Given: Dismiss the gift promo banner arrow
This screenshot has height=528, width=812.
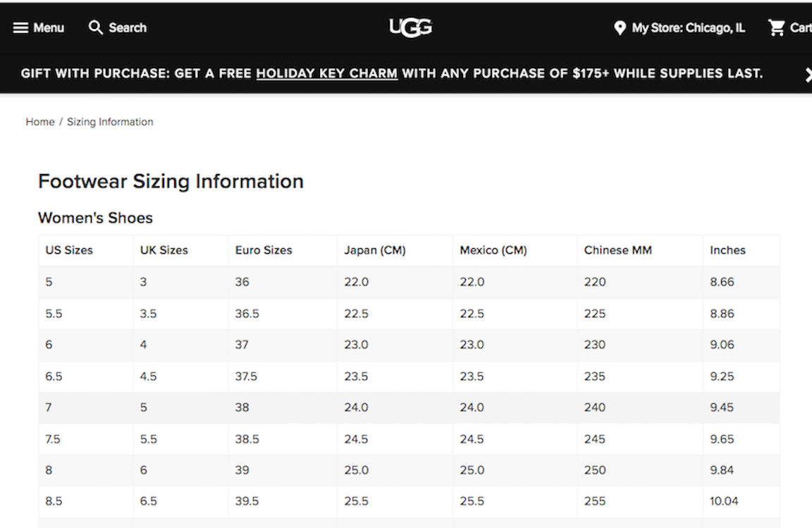Looking at the screenshot, I should (x=808, y=75).
